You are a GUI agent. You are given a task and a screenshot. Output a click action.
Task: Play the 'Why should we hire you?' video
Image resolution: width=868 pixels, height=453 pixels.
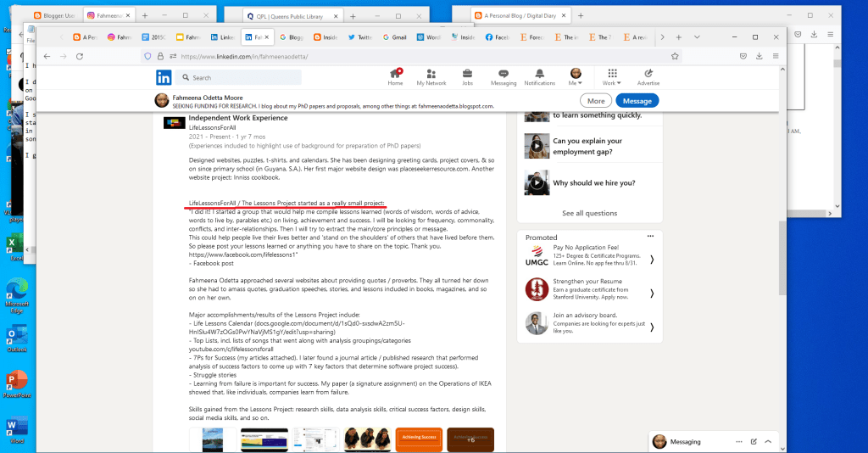(536, 182)
